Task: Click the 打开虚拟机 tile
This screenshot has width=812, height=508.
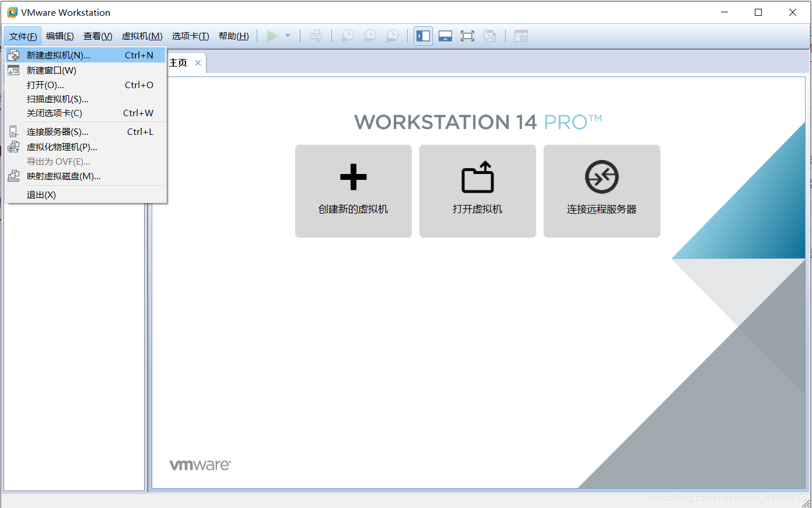Action: [478, 191]
